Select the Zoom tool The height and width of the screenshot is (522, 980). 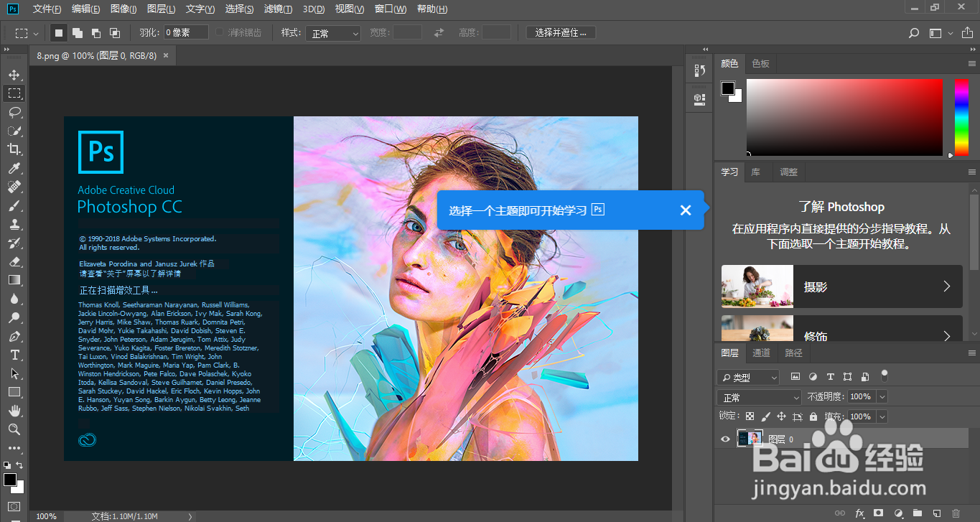click(14, 429)
